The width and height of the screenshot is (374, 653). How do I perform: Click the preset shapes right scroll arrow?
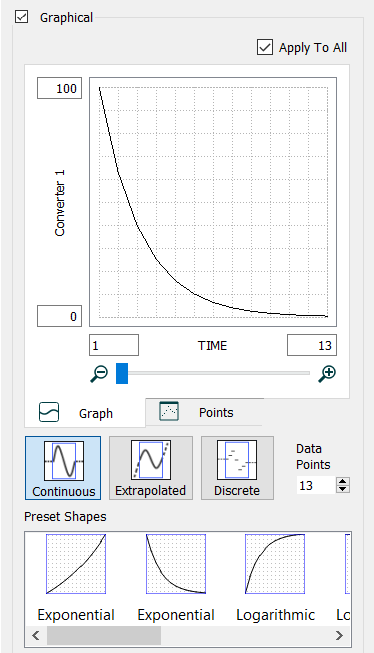[x=339, y=636]
